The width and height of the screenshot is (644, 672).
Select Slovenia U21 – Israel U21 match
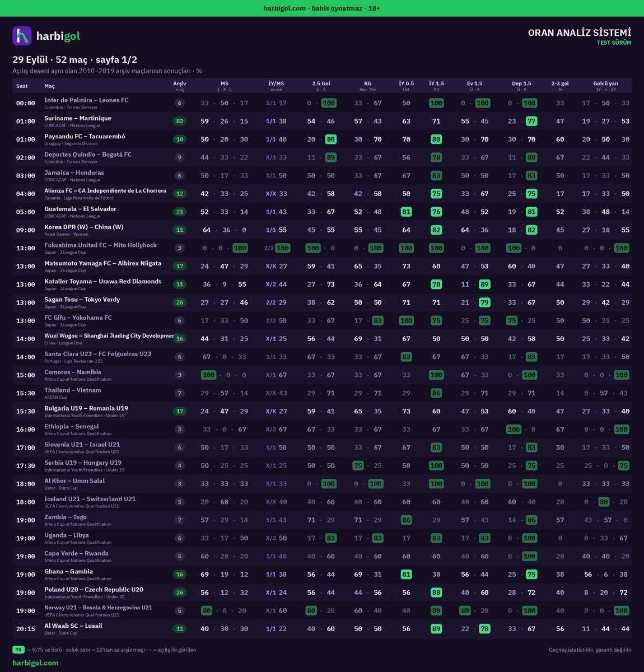[x=82, y=445]
